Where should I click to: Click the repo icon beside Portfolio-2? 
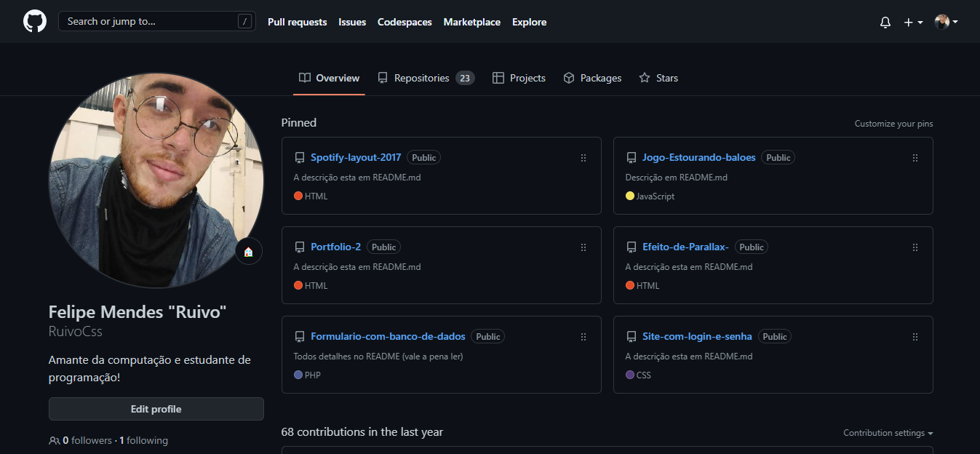(299, 247)
